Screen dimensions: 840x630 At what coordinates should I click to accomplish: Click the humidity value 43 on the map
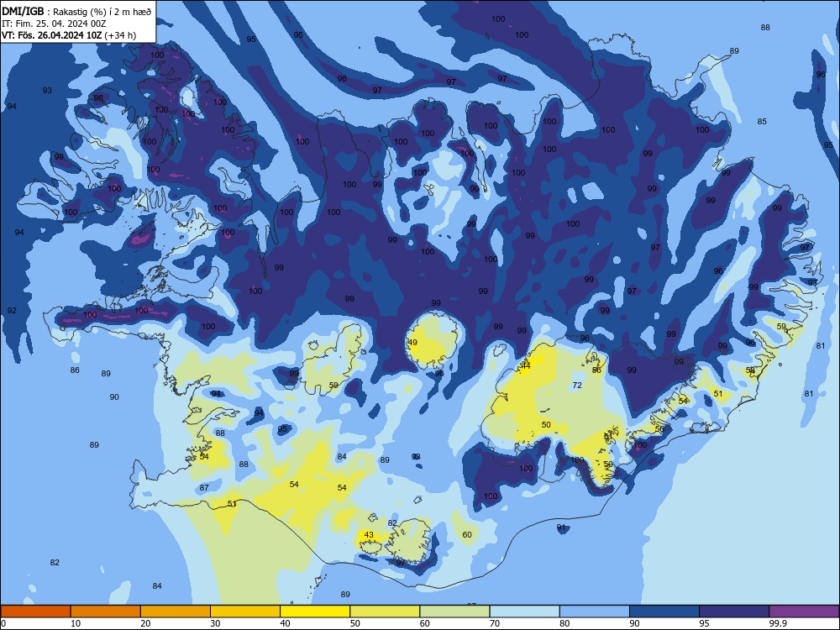[369, 534]
